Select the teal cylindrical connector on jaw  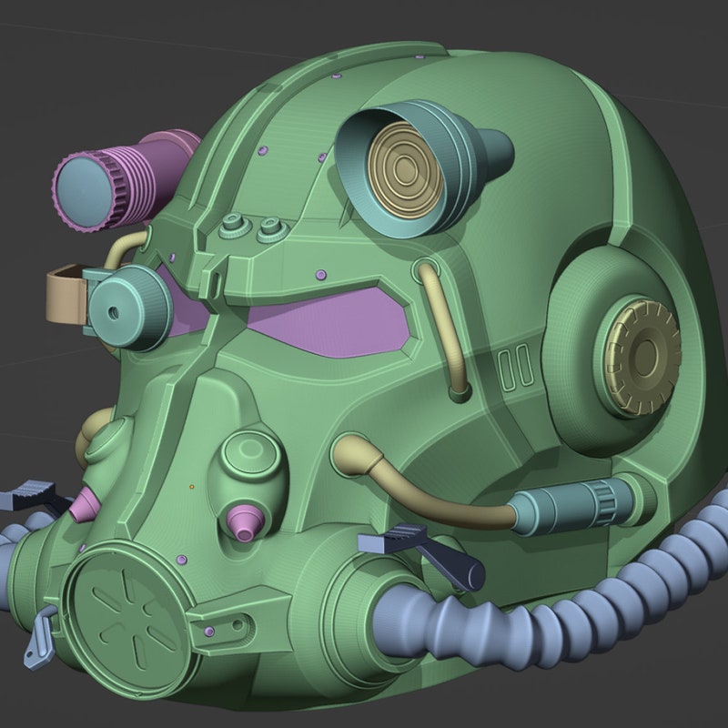[572, 505]
